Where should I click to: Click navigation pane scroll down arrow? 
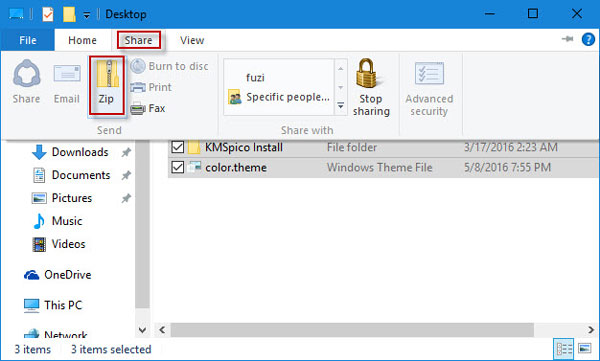coord(142,330)
